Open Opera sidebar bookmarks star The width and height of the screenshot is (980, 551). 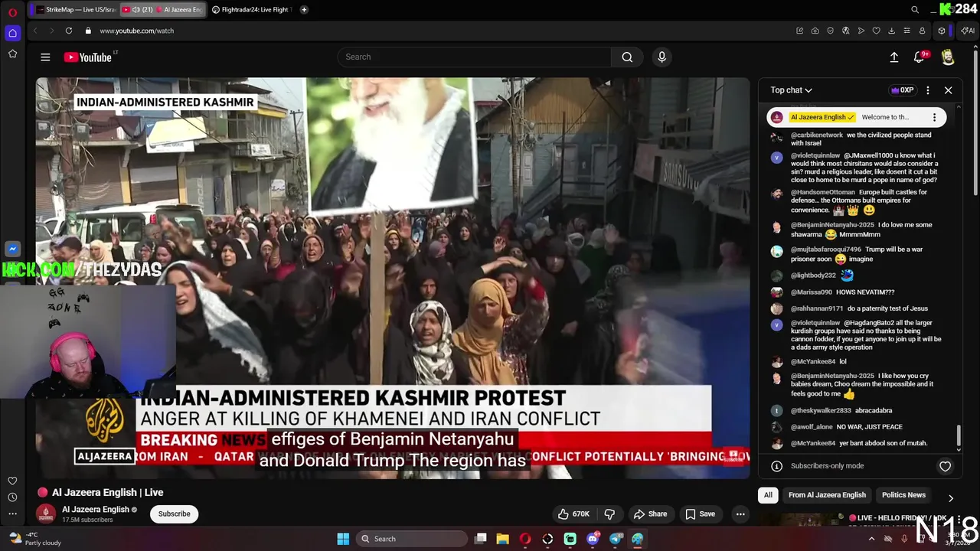point(12,54)
